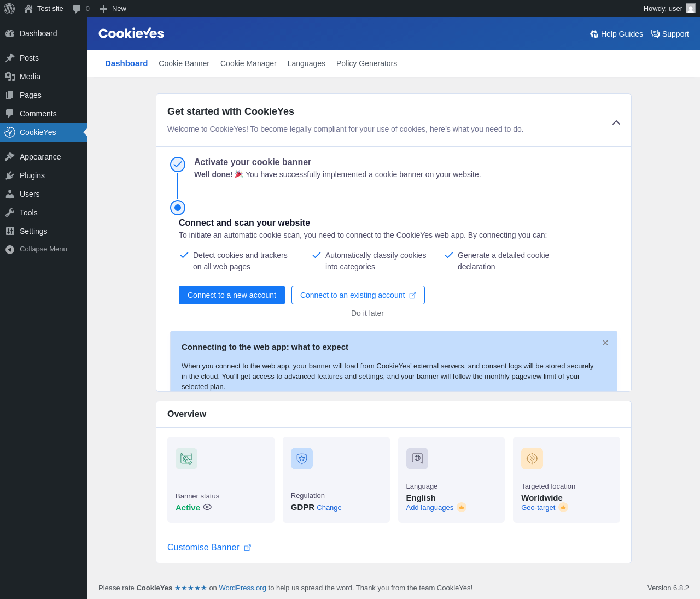The image size is (700, 599).
Task: Open the Howdy, user account menu
Action: coord(669,9)
